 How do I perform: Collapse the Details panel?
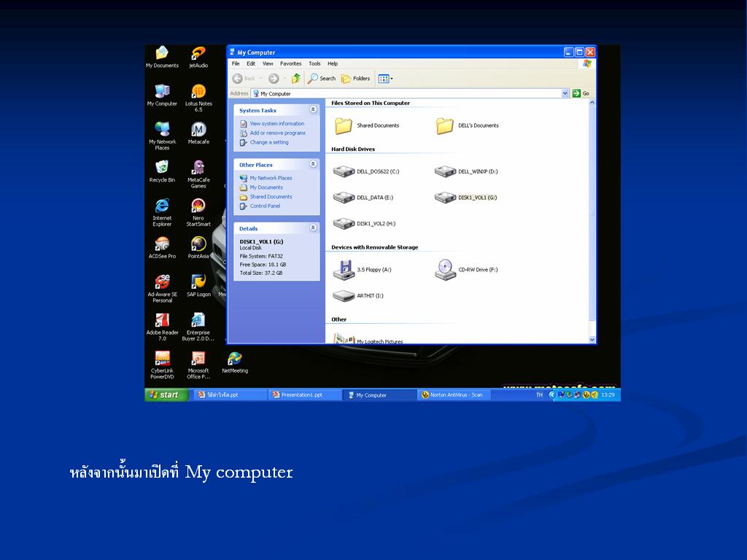point(313,227)
